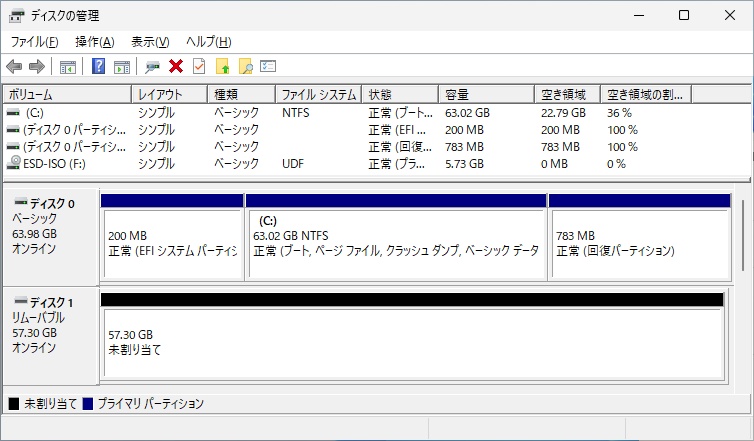754x441 pixels.
Task: Click the blue プライマリ パーティション legend swatch
Action: point(88,403)
